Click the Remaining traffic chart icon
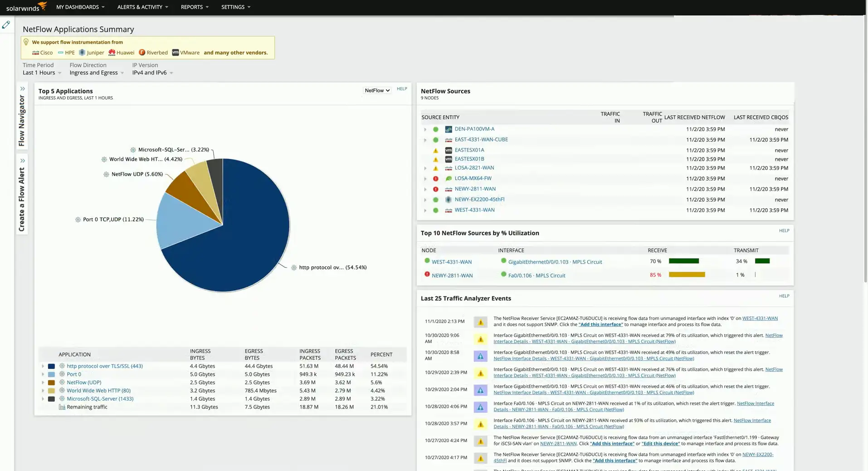The width and height of the screenshot is (868, 471). [x=62, y=407]
